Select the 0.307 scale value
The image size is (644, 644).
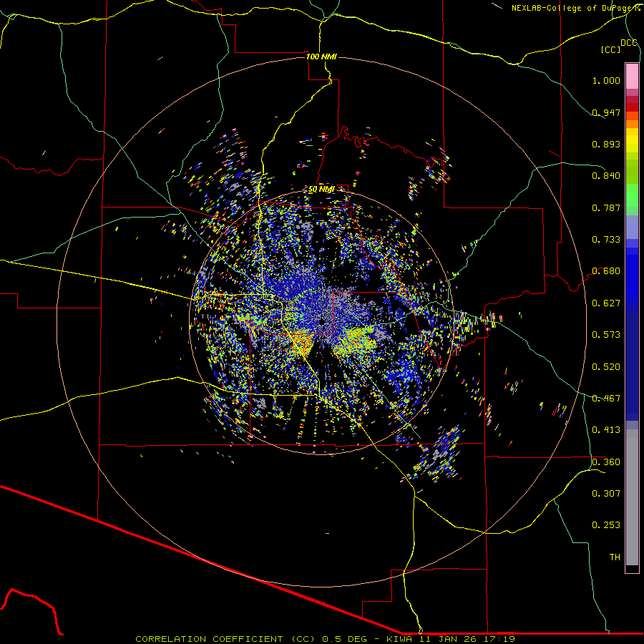click(x=606, y=494)
